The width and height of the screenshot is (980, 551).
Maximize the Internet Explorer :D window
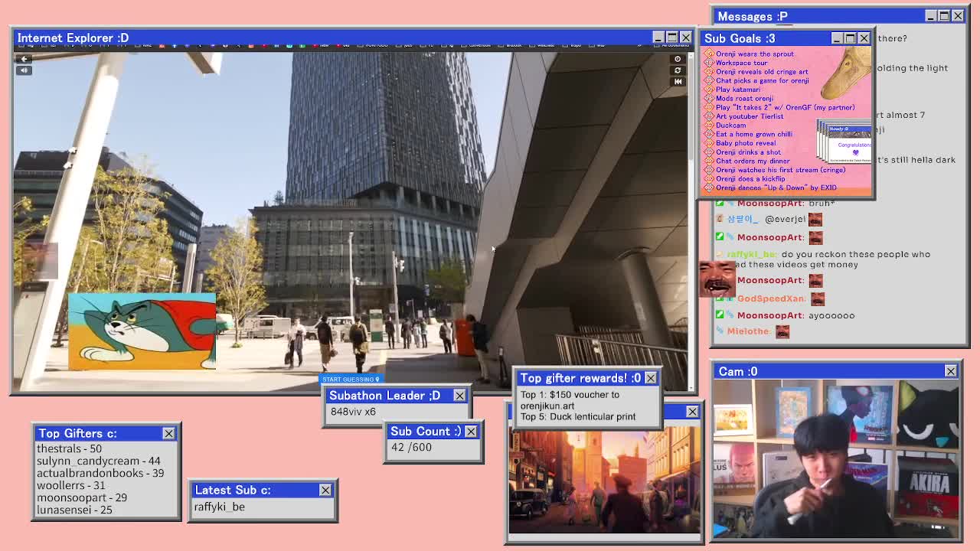671,37
